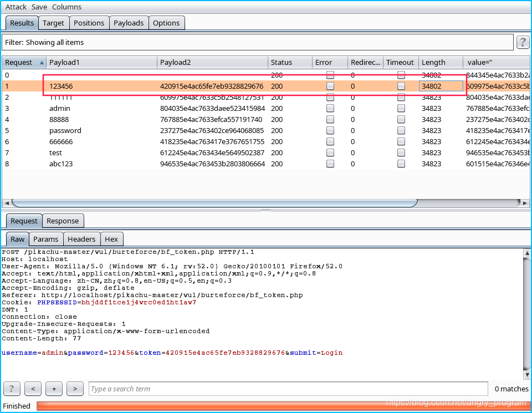Toggle Timeout checkbox in test row
Screen dimensions: 532x413
pos(401,152)
